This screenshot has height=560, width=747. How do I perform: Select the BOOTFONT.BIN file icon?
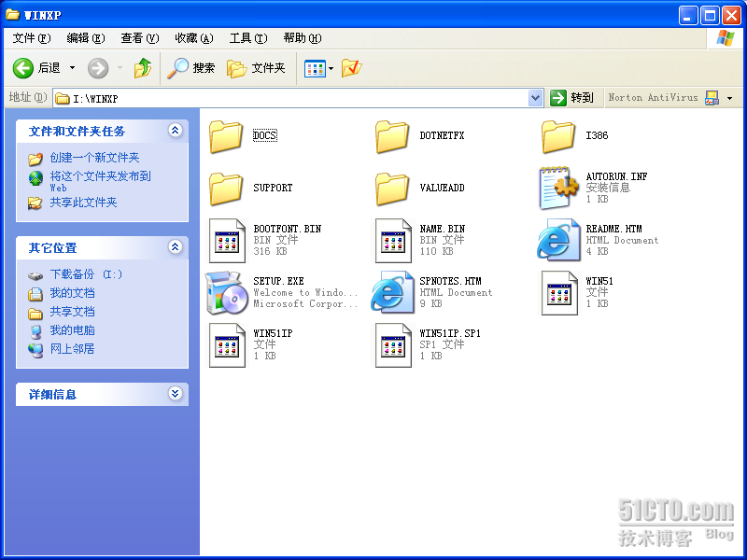(227, 241)
